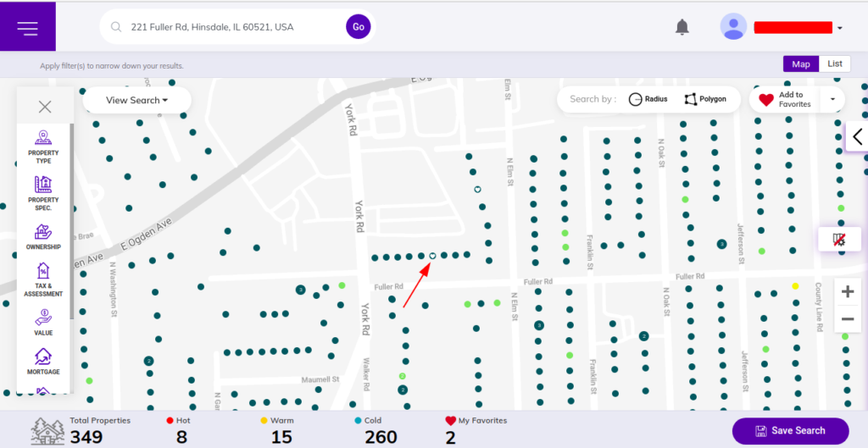Toggle map settings layer icon
The height and width of the screenshot is (448, 868).
point(839,239)
